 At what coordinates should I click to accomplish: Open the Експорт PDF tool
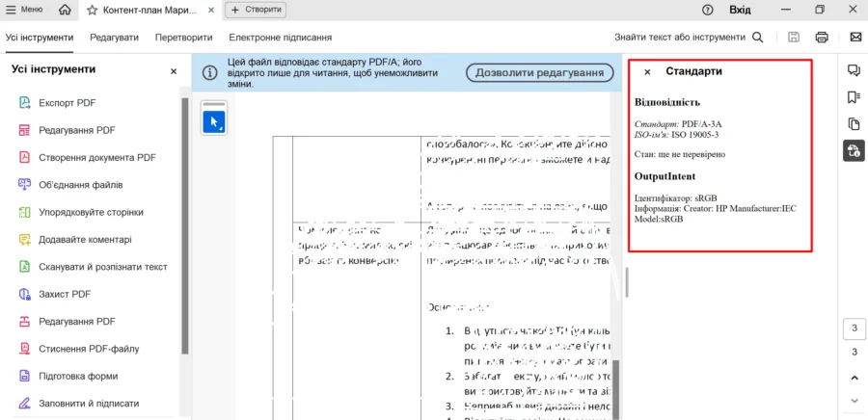(67, 103)
